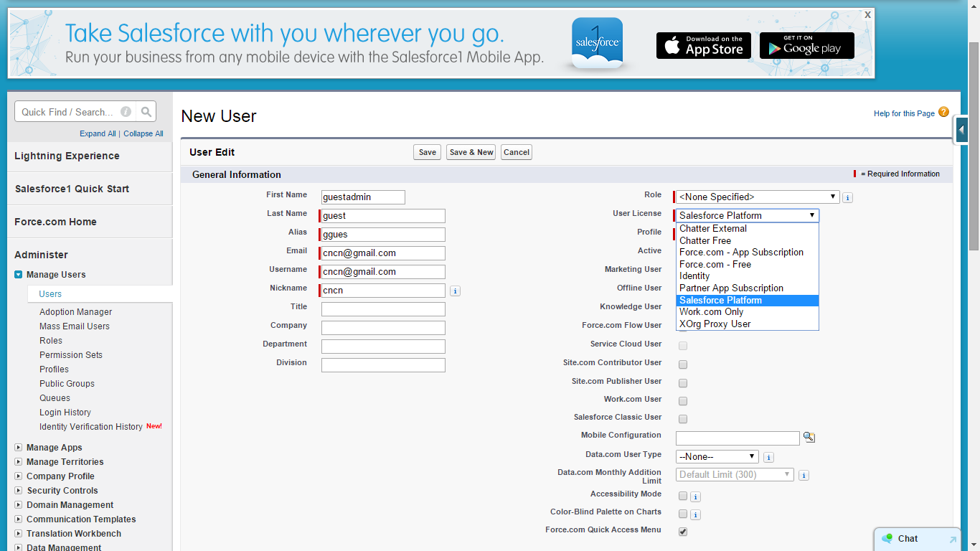
Task: Toggle the Work.com User checkbox
Action: point(683,401)
